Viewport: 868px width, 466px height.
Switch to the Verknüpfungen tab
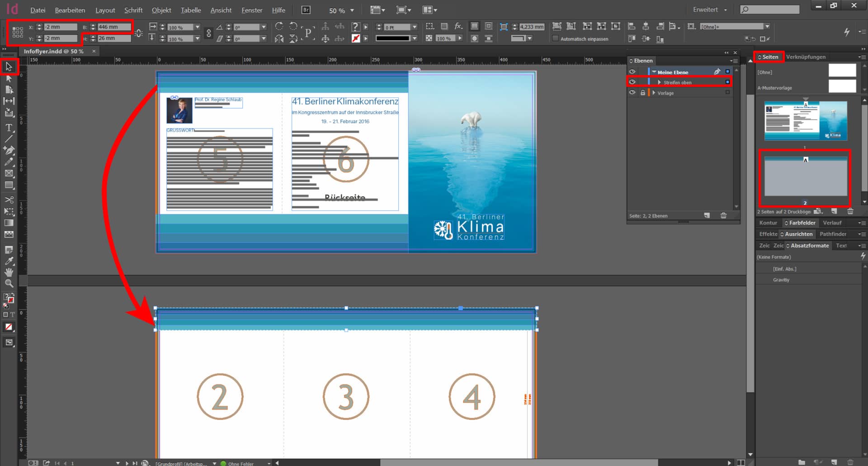point(806,57)
